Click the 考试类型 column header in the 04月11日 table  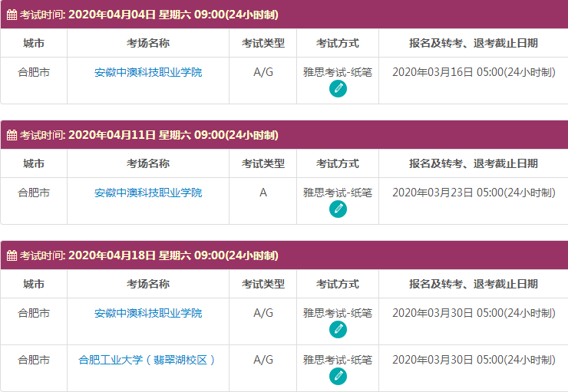pos(263,163)
